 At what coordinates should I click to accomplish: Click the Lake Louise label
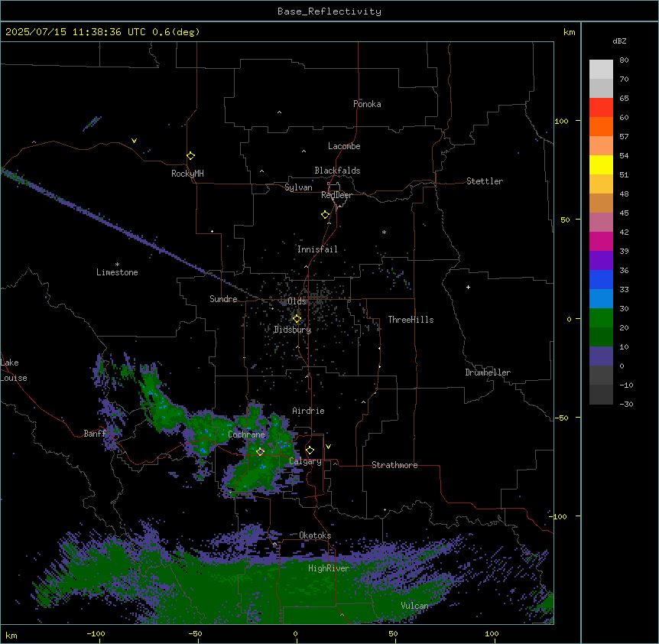coord(14,370)
